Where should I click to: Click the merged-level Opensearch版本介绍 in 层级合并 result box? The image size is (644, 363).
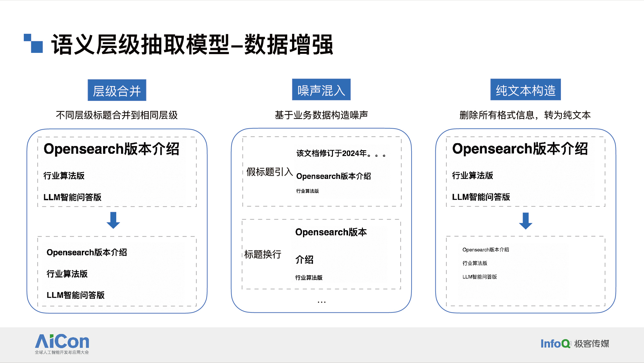(x=87, y=252)
